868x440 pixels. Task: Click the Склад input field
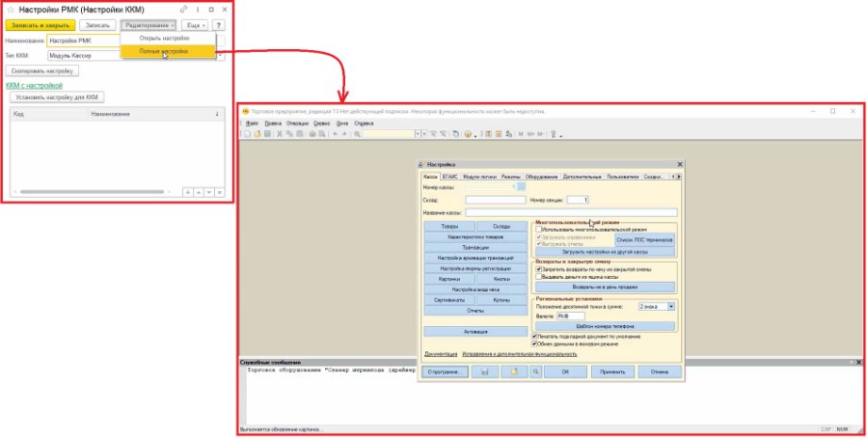(x=496, y=200)
